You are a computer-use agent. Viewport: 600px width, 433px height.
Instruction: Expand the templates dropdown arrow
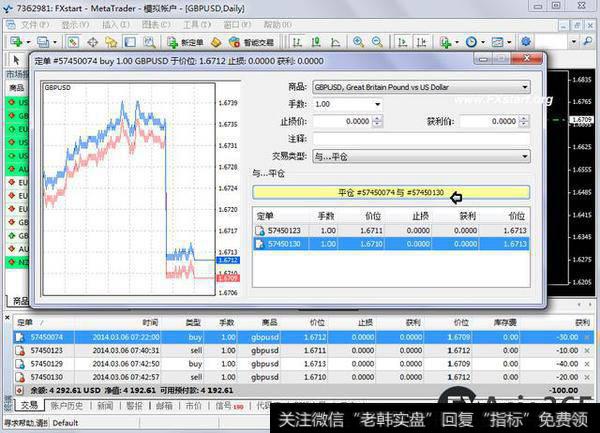pos(509,42)
